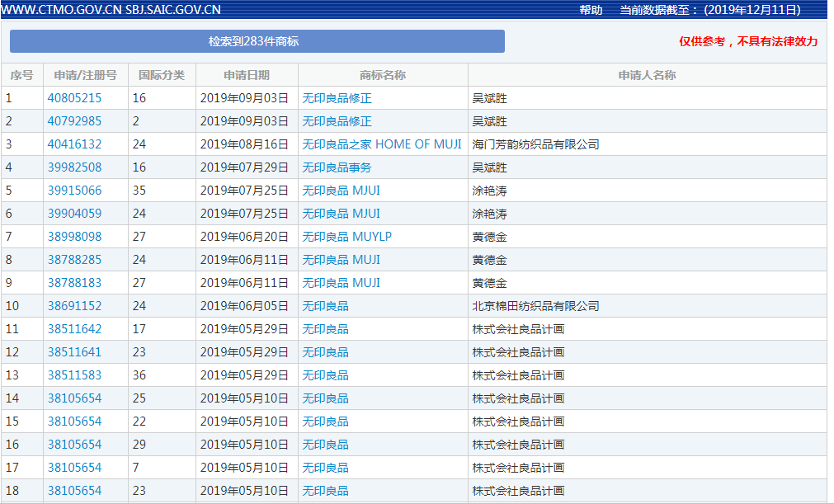Click the 当前数据截至 date text in header
Screen dimensions: 834x504
tap(710, 10)
